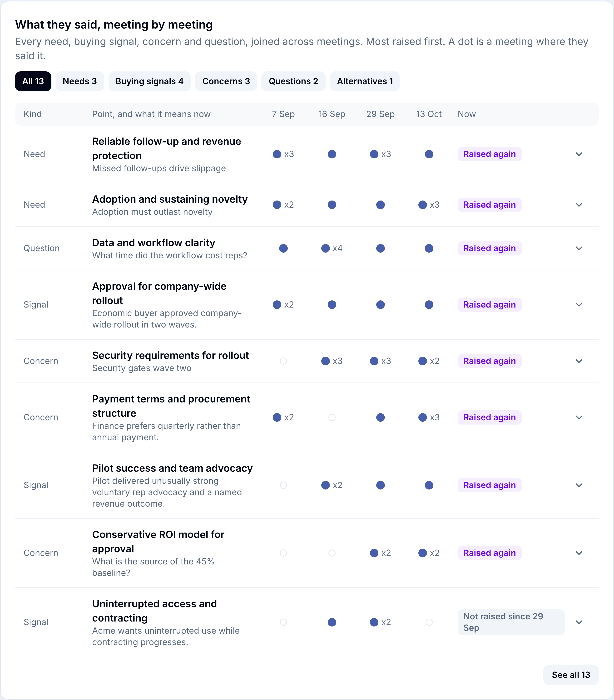Screen dimensions: 614x700
Task: Select the Concerns 3 filter chip
Action: click(226, 81)
